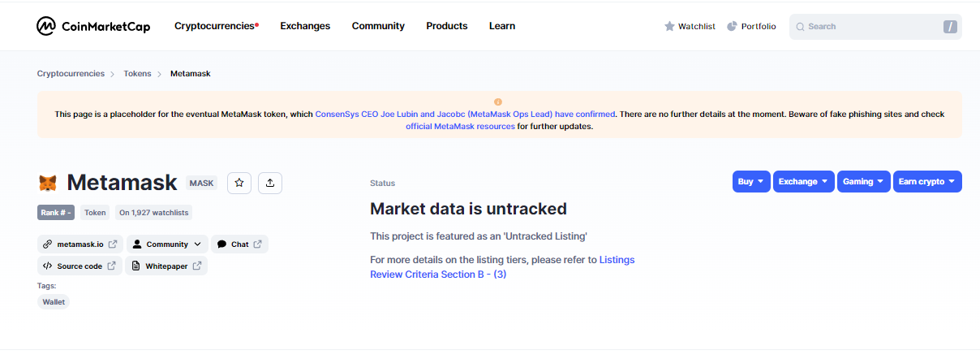
Task: Click the orange info icon in banner
Action: [498, 102]
